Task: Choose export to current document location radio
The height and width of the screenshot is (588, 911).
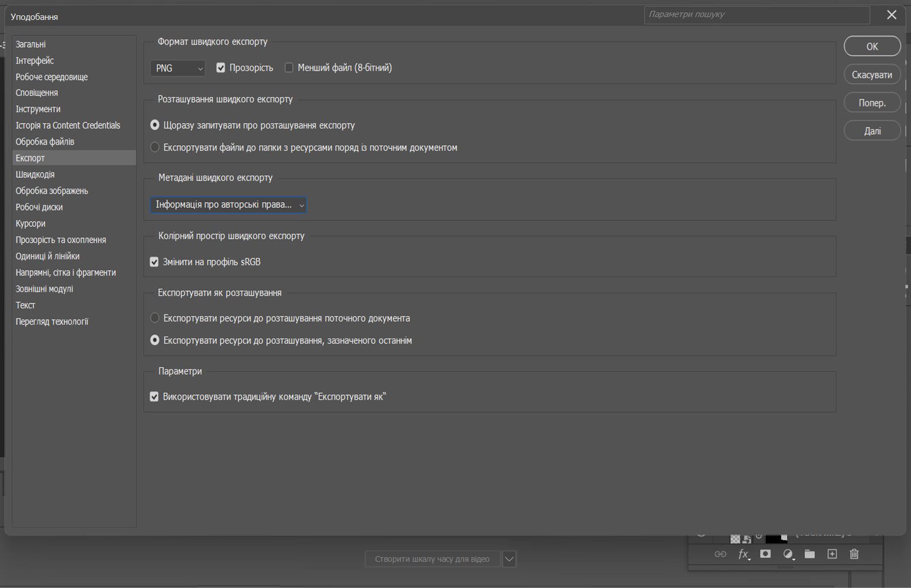Action: (155, 318)
